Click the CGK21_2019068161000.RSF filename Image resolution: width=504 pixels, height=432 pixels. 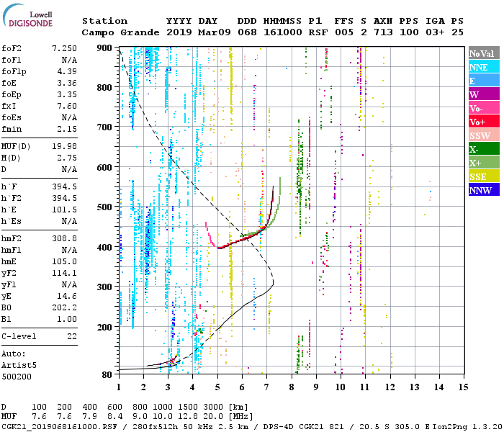[60, 426]
